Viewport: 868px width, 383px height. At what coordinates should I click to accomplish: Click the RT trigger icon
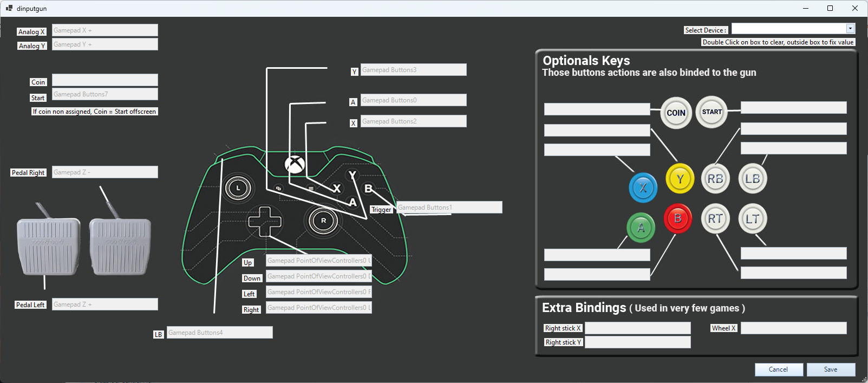[x=715, y=218]
